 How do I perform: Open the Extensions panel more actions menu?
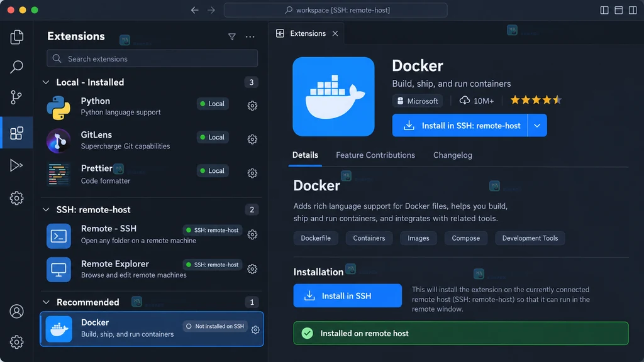[250, 37]
